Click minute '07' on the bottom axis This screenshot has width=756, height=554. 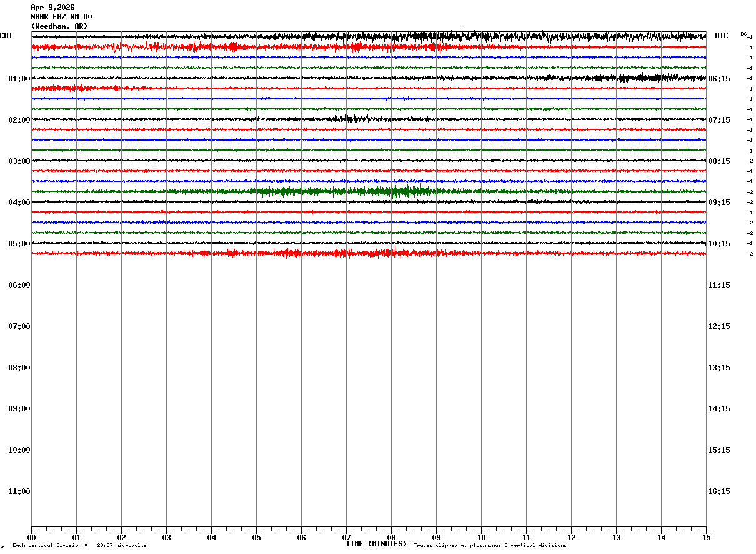coord(346,538)
